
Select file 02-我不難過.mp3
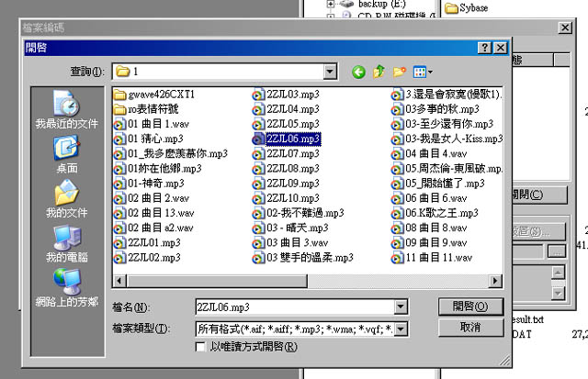299,213
